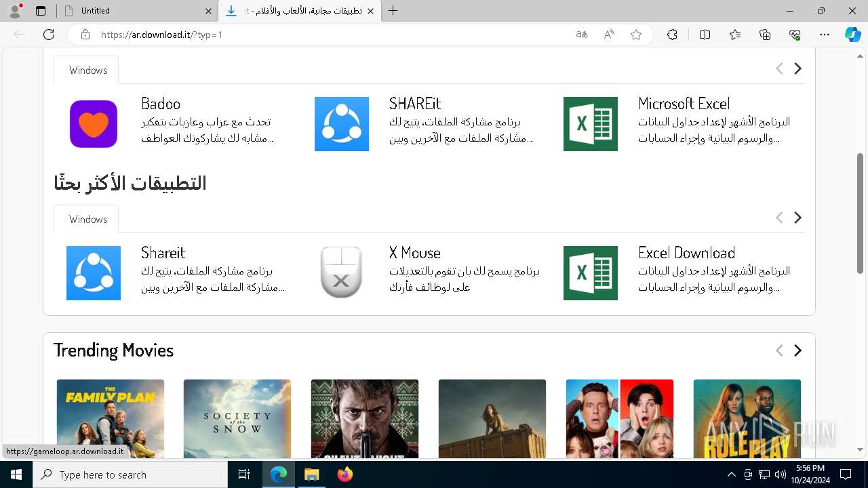Open the SHAREit title link
This screenshot has width=868, height=488.
pyautogui.click(x=415, y=104)
